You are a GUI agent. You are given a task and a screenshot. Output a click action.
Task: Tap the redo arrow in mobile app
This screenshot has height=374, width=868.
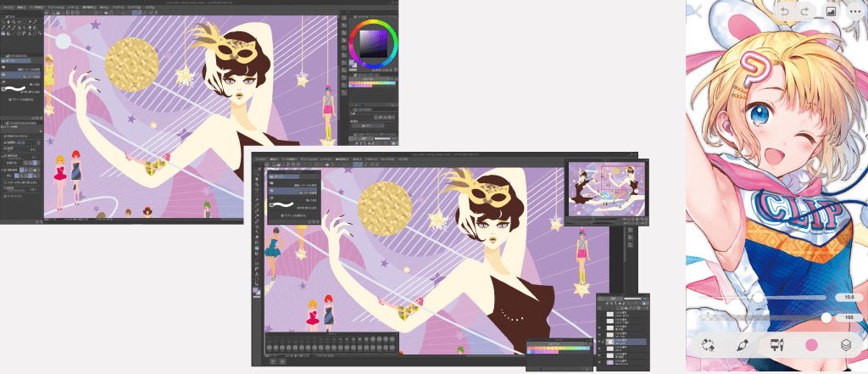[x=806, y=10]
